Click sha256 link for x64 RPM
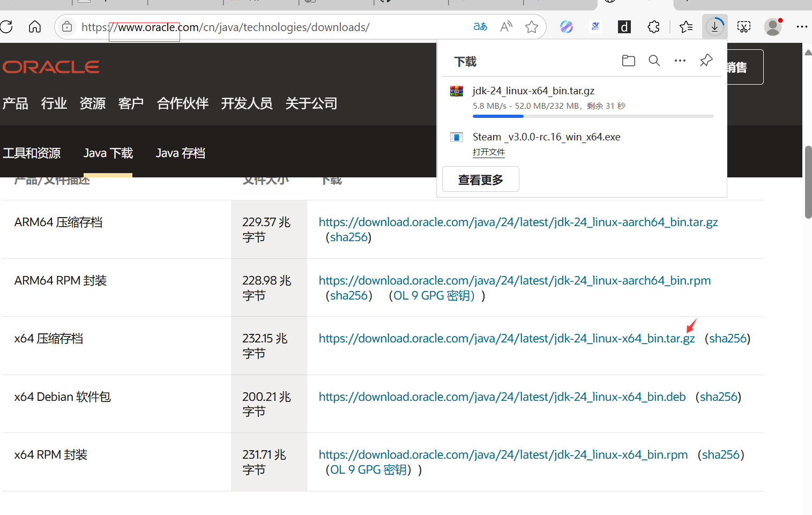 721,455
